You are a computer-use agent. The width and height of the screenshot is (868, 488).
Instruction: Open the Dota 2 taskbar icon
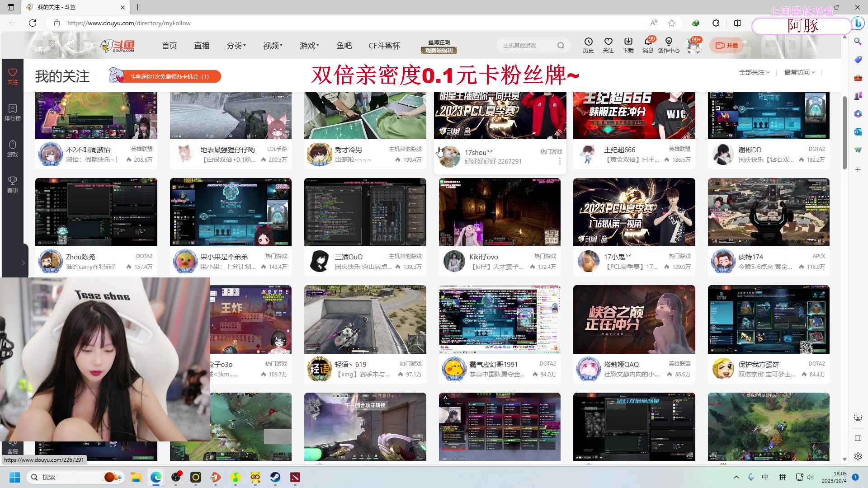click(295, 477)
